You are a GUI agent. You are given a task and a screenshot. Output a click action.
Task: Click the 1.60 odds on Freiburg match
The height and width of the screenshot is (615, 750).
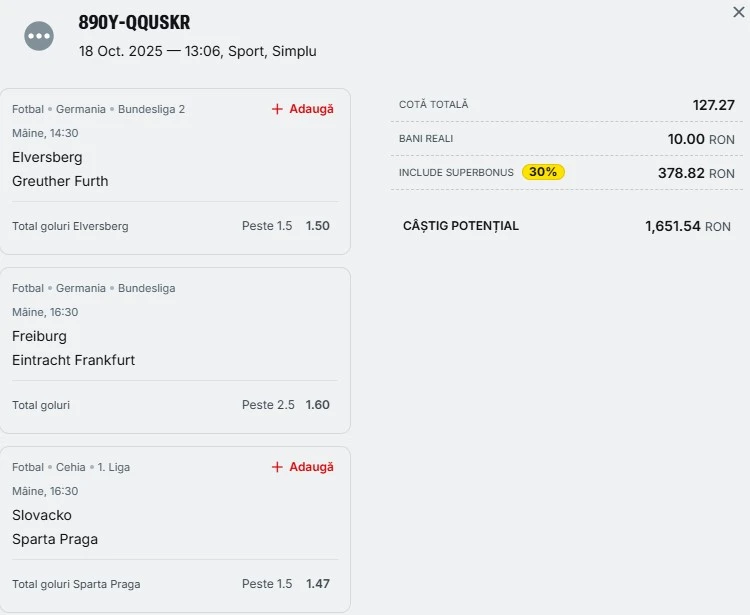318,405
